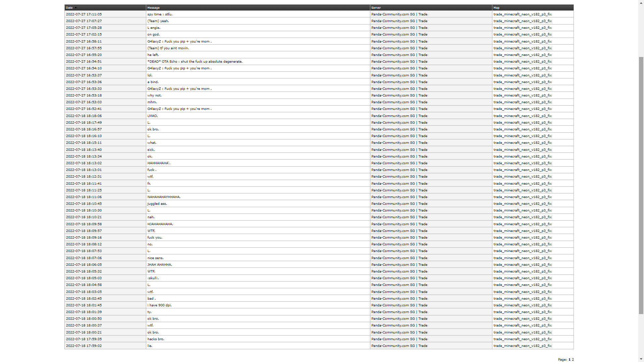Go to page 2 of chat log
Screen dimensions: 644x362
point(573,359)
